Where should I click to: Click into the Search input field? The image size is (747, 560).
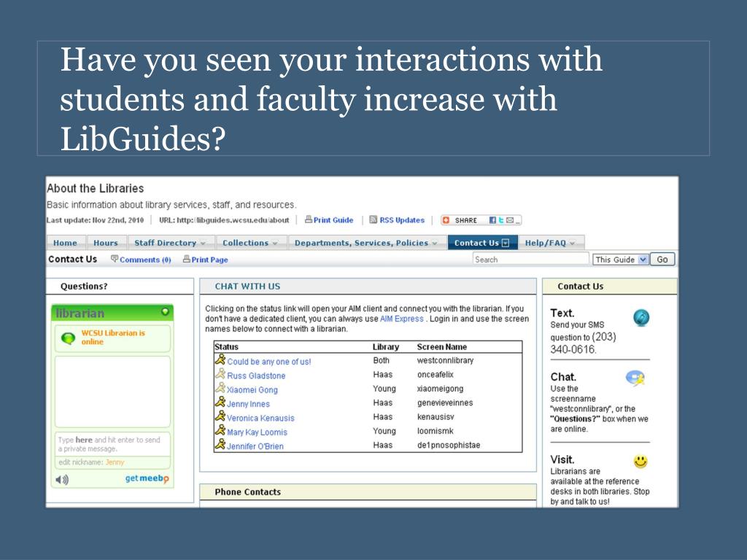tap(531, 259)
